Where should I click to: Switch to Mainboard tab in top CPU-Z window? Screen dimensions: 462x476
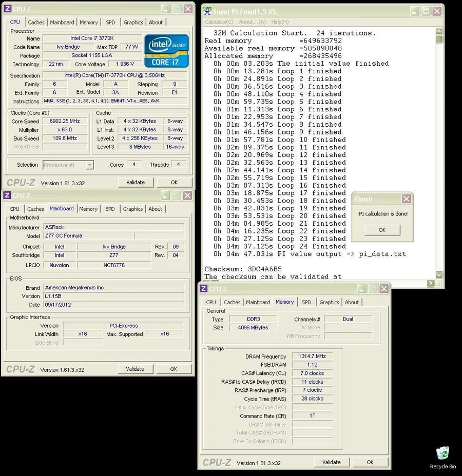click(62, 22)
